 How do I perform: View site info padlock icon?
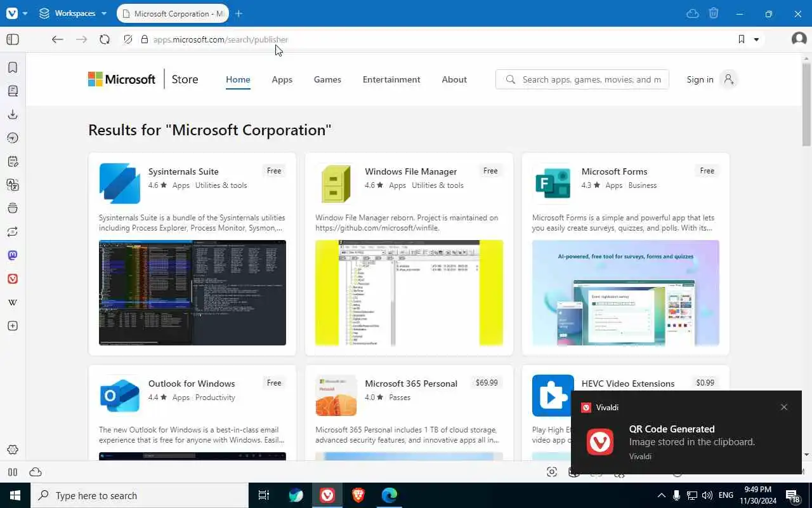coord(145,39)
